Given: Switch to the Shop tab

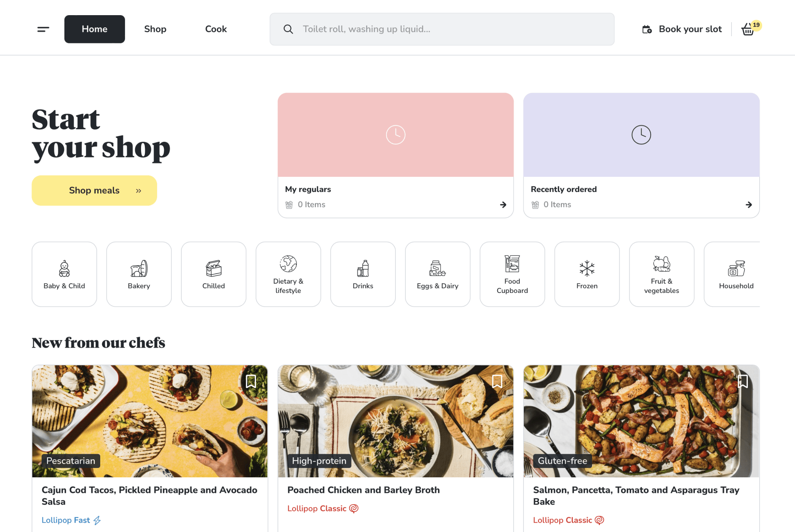Looking at the screenshot, I should (x=155, y=29).
